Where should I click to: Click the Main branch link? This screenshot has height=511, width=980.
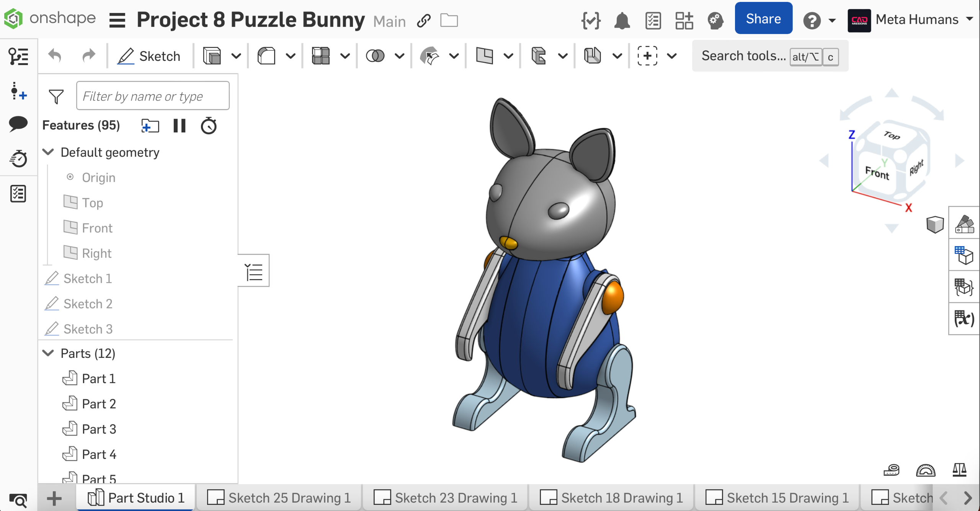(389, 21)
